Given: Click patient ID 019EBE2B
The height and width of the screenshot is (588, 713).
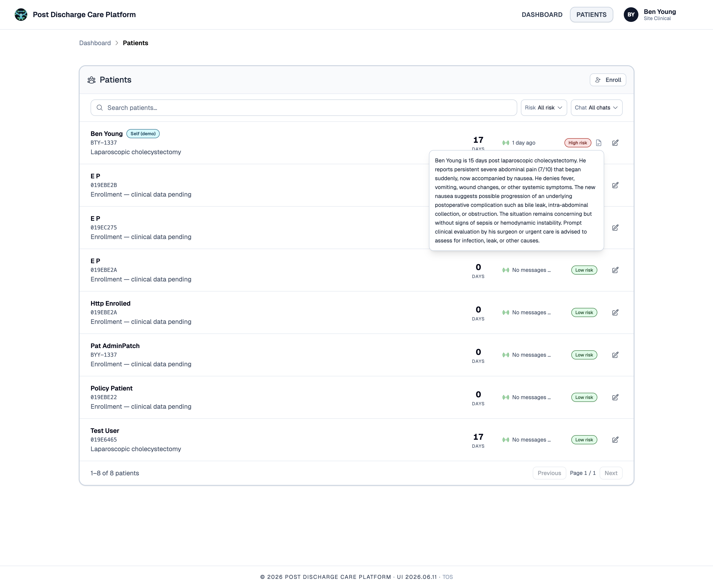Looking at the screenshot, I should tap(104, 185).
